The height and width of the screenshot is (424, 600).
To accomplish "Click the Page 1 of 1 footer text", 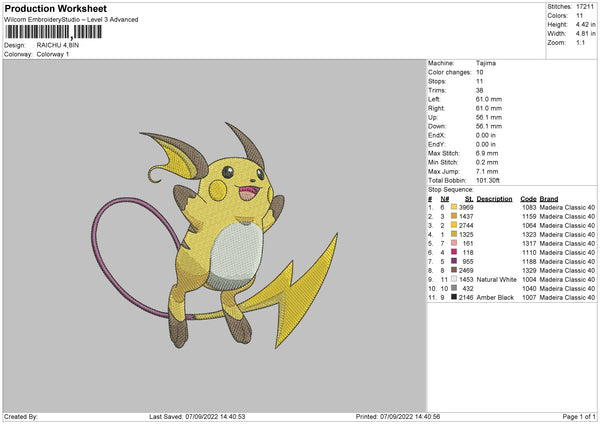I will click(x=579, y=416).
